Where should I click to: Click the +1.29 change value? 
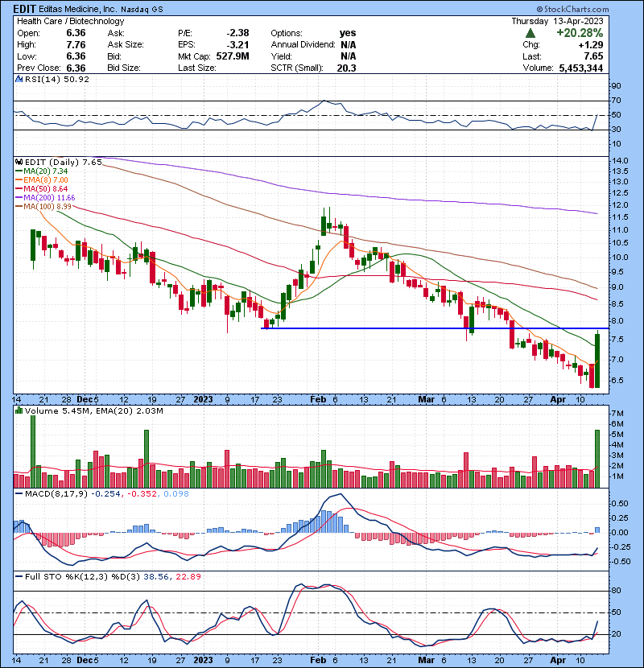point(590,45)
